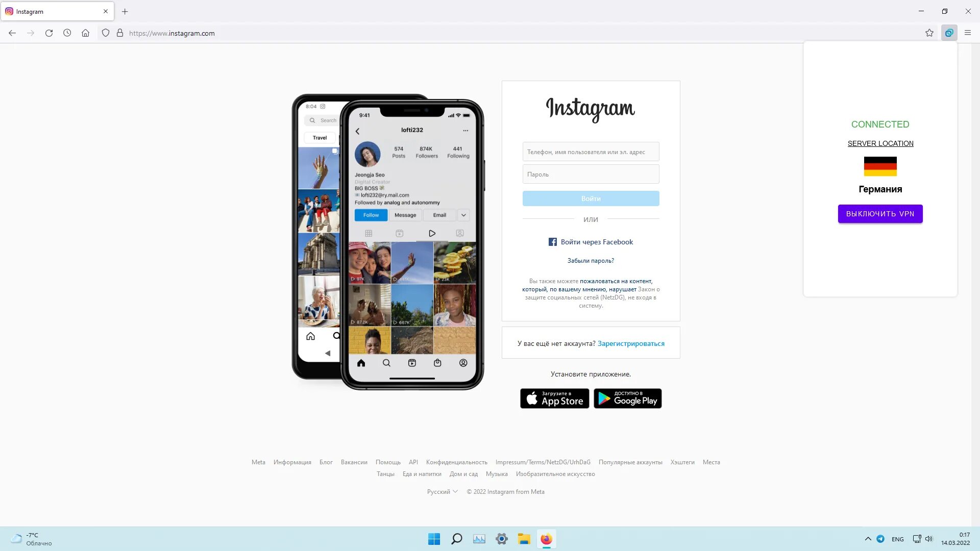Click the home tab icon on phone mockup

361,363
